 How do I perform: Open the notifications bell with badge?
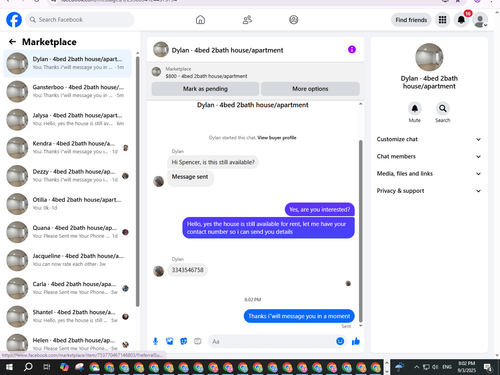coord(461,20)
